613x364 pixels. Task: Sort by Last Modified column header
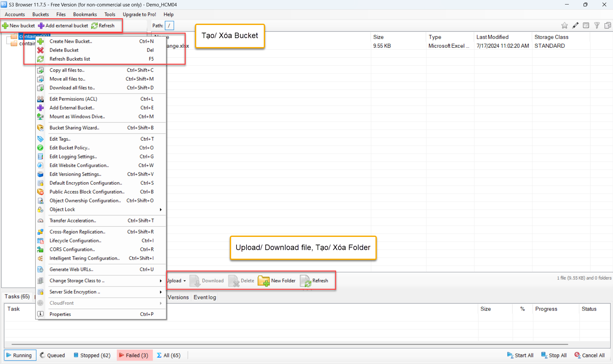point(492,37)
